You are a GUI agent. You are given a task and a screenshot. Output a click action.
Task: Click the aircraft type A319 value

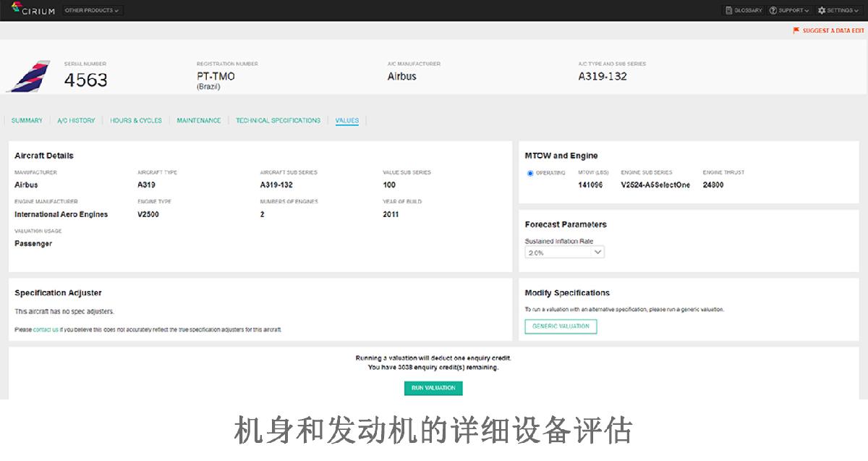(146, 185)
